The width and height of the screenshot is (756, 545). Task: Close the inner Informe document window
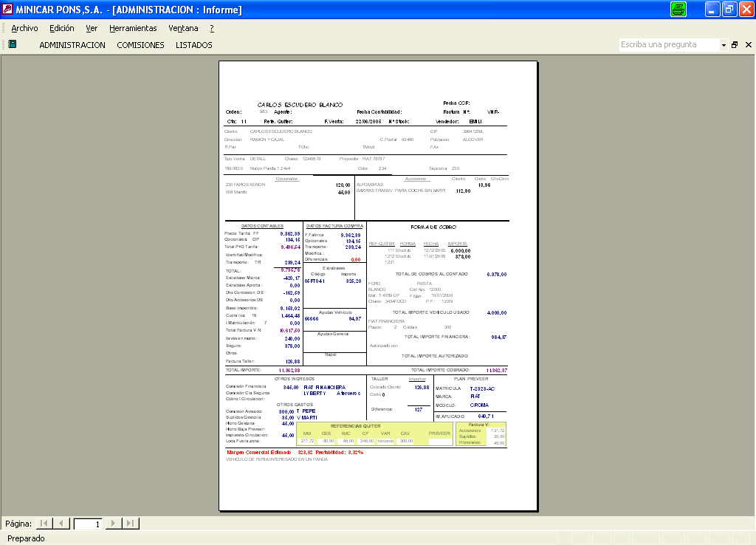749,45
